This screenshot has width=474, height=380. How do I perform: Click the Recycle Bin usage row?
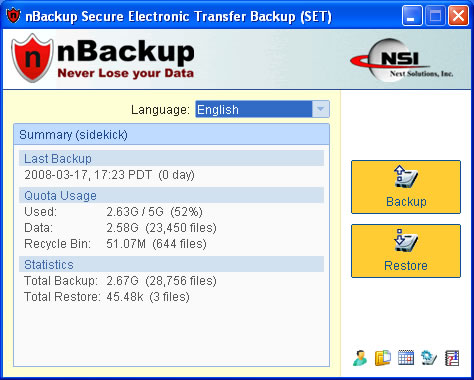coord(116,244)
